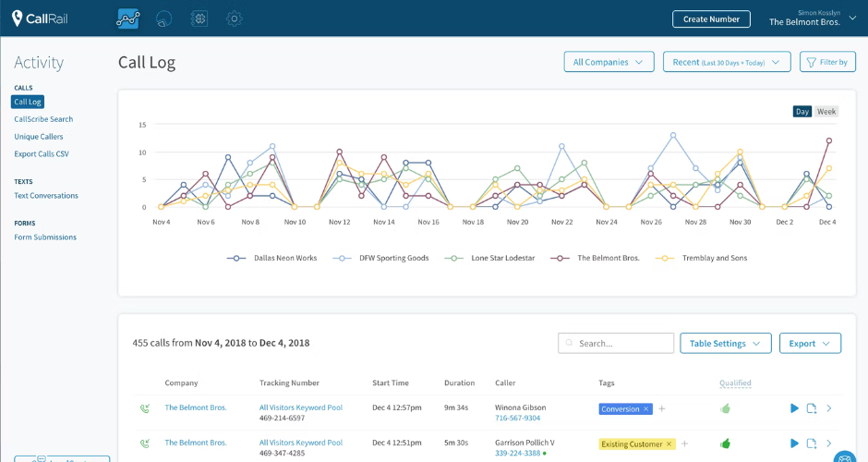
Task: Click inbound call icon for Winona Gibson row
Action: click(145, 408)
